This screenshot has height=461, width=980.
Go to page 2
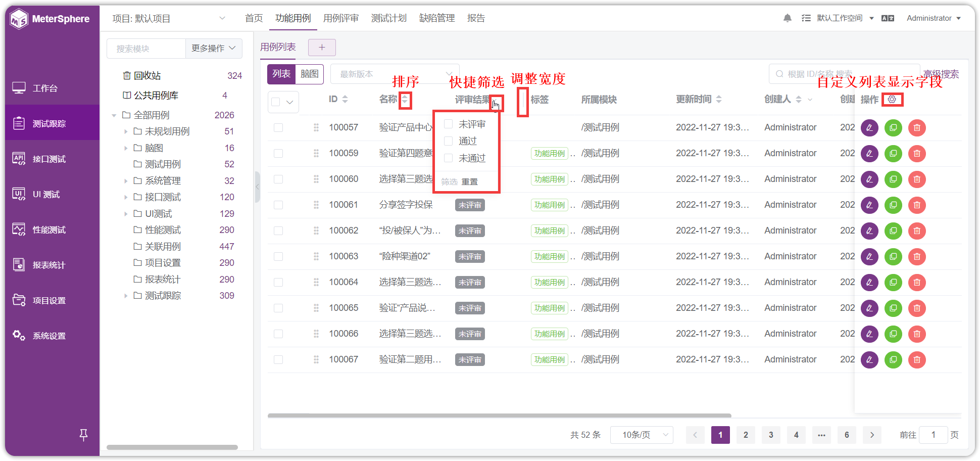coord(746,435)
